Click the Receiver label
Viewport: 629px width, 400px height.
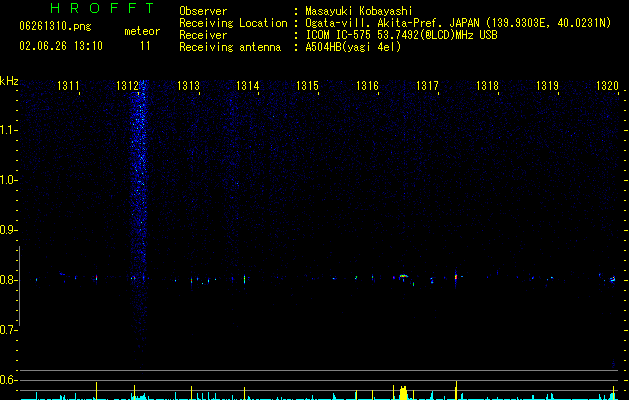point(203,35)
